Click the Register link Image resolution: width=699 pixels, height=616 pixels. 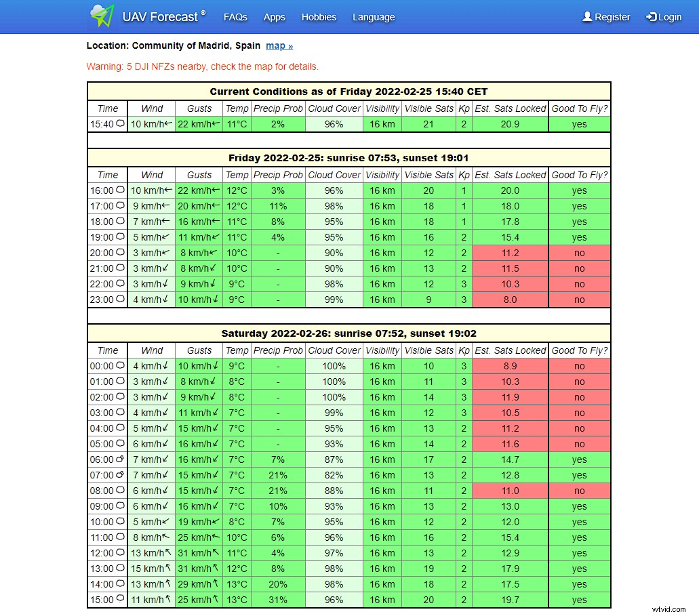(x=612, y=17)
